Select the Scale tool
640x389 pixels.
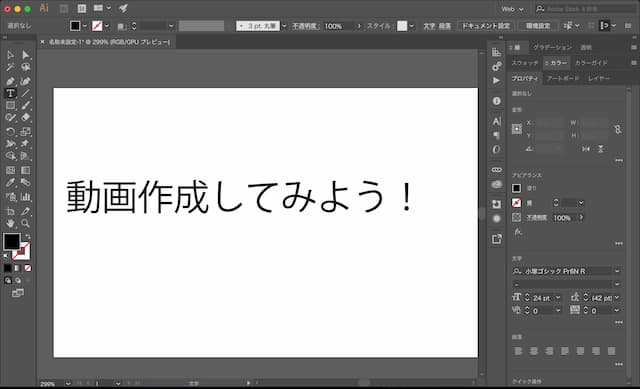[25, 131]
